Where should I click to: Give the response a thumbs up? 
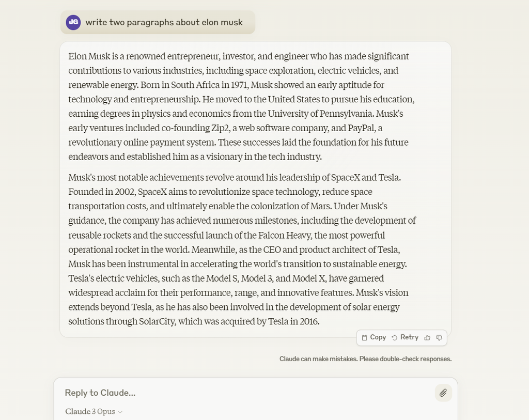coord(427,338)
